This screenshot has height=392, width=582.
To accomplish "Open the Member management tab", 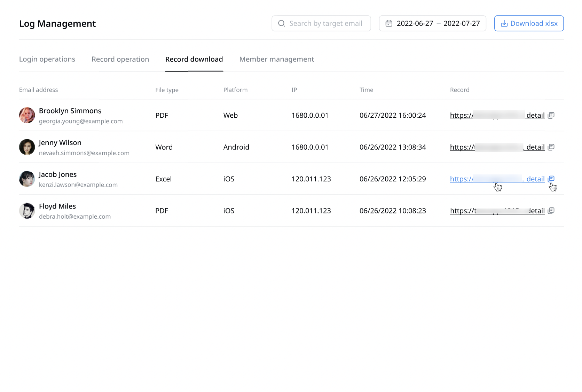I will [x=276, y=59].
